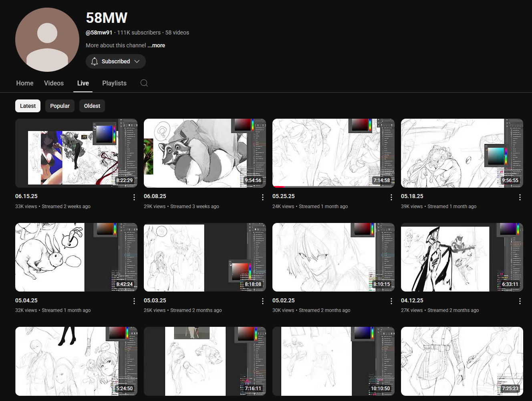Screen dimensions: 532x401
Task: Play the 5:24:50 stream thumbnail
Action: 76,361
